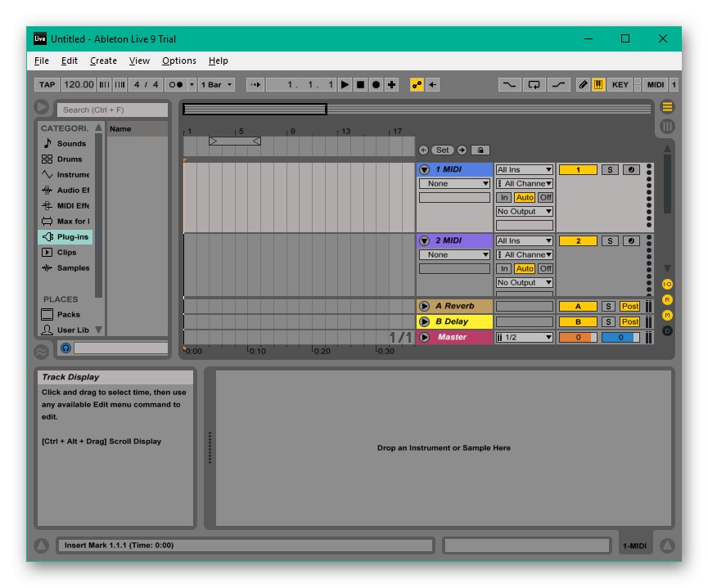Image resolution: width=708 pixels, height=588 pixels.
Task: Click the B Delay Post button
Action: click(629, 321)
